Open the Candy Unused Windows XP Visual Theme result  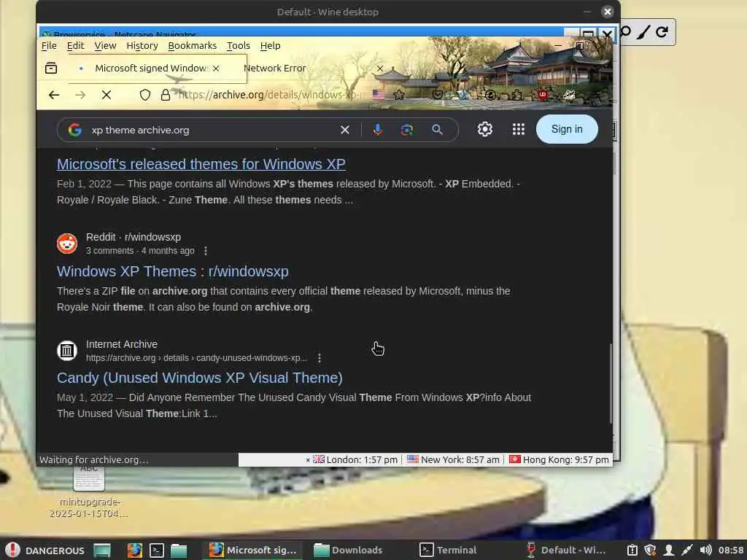click(200, 378)
